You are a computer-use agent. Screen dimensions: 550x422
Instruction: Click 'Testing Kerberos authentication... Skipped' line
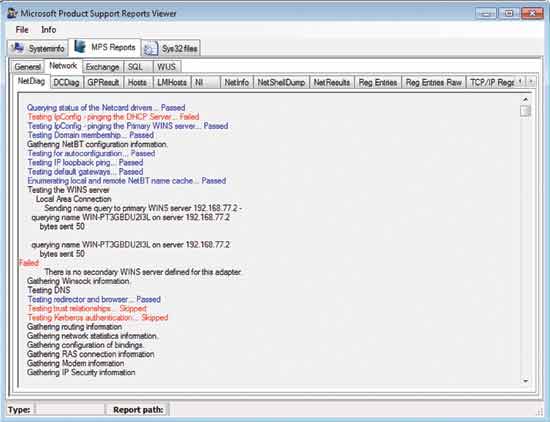click(x=98, y=317)
